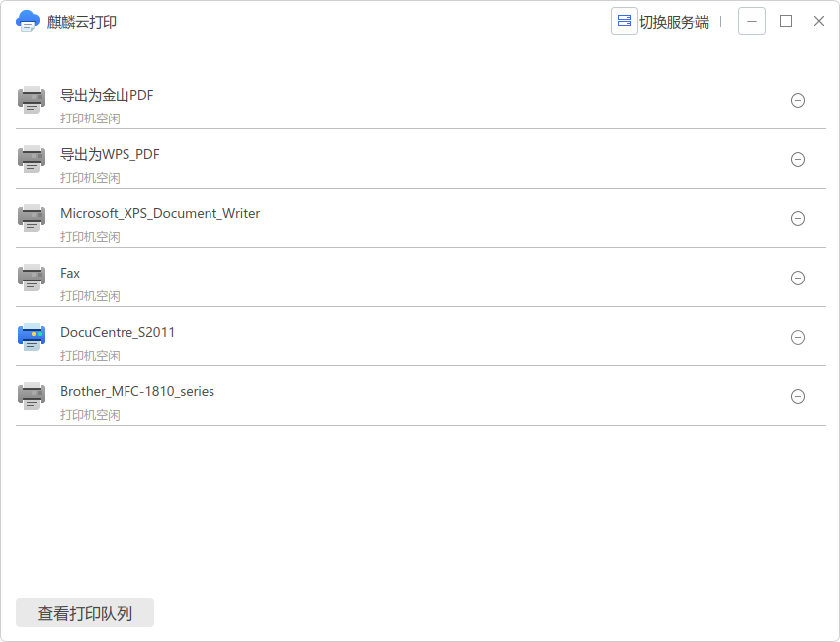Select the Brother_MFC-1810_series printer name
The width and height of the screenshot is (840, 642).
[x=137, y=391]
